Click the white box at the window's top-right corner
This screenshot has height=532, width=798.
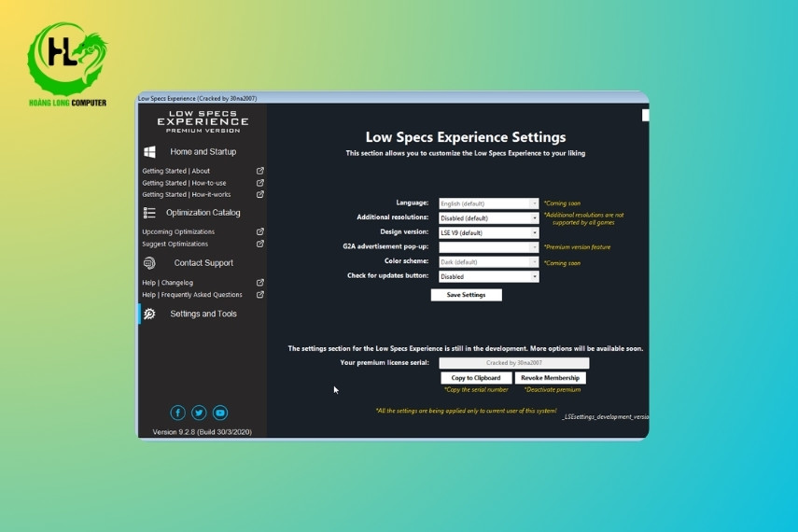pyautogui.click(x=645, y=116)
